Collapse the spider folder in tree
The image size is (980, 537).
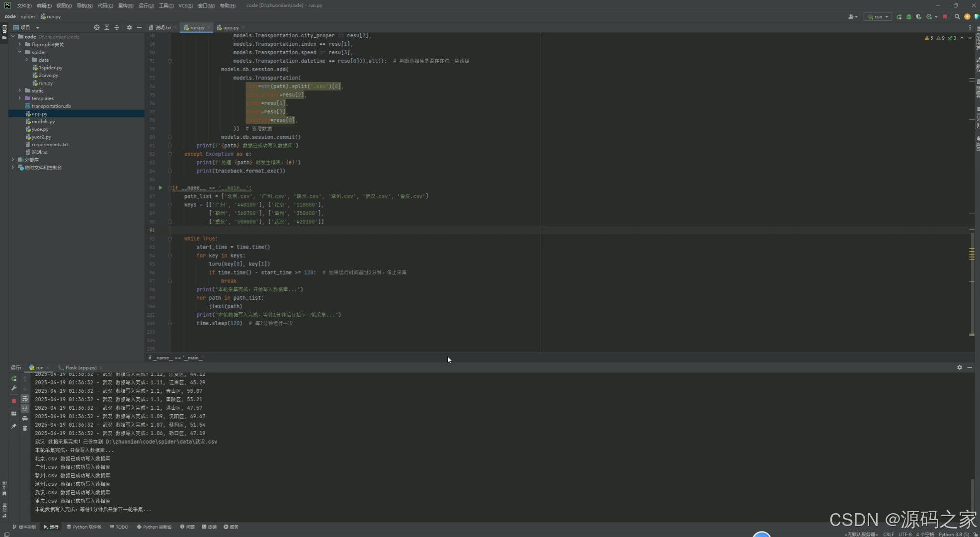(20, 52)
